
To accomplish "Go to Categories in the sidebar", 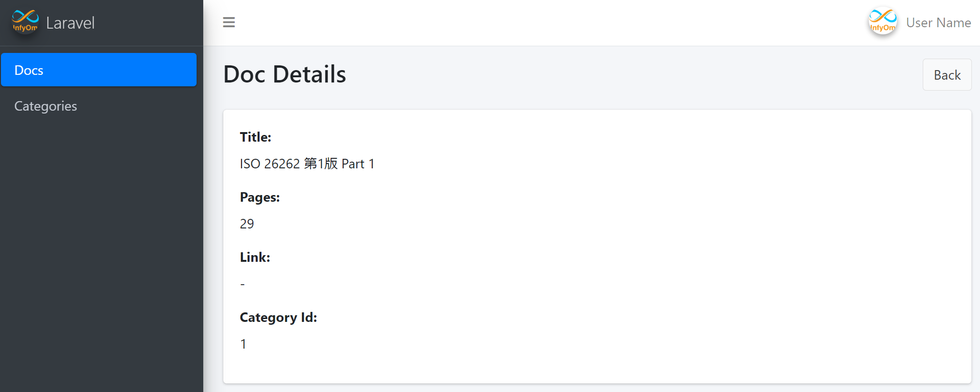I will pyautogui.click(x=46, y=106).
